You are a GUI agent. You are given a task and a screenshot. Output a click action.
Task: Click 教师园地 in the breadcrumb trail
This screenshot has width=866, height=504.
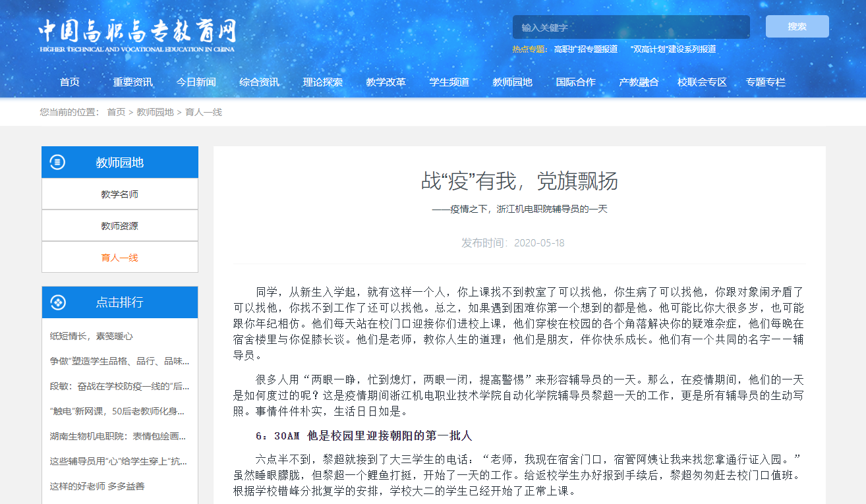click(155, 112)
